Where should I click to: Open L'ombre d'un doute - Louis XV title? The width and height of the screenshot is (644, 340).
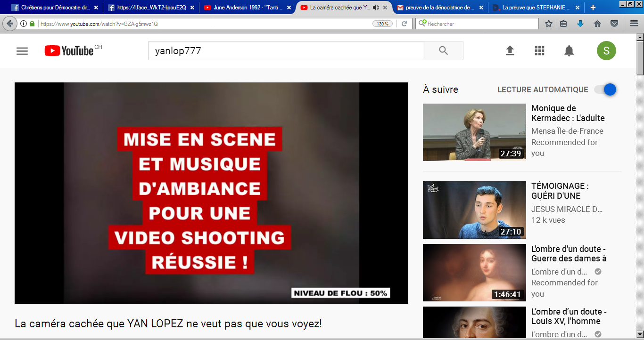569,316
